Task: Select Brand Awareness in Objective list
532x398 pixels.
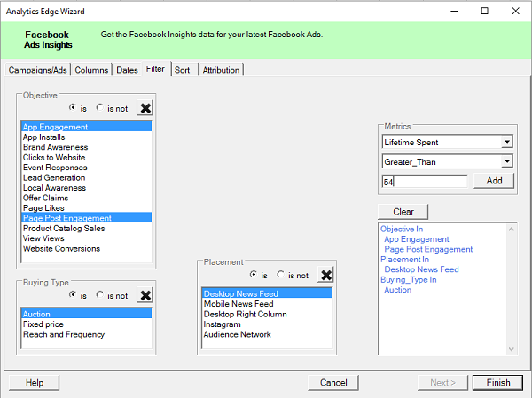Action: pyautogui.click(x=87, y=147)
